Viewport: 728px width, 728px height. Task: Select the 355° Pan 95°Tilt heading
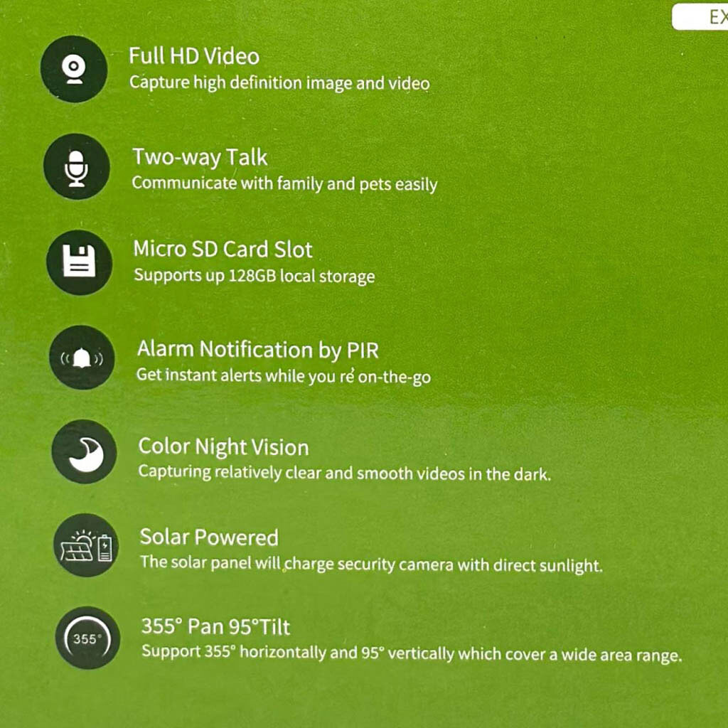tap(215, 627)
